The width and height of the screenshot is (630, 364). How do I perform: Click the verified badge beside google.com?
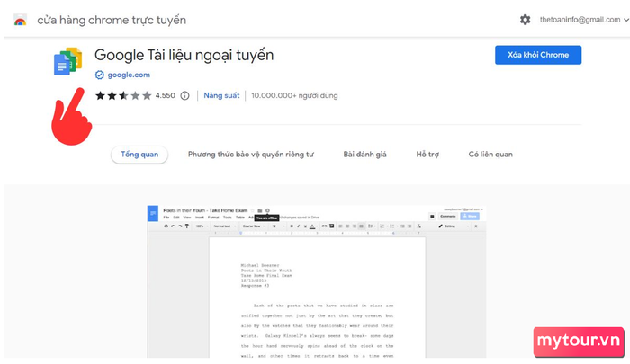[x=99, y=75]
